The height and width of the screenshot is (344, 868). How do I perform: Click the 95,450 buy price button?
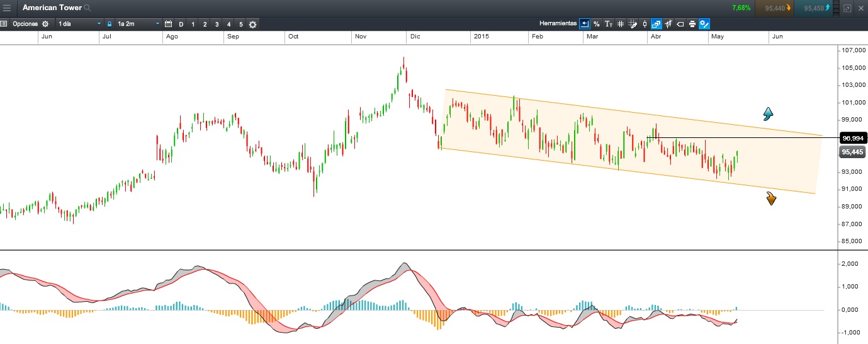(816, 8)
